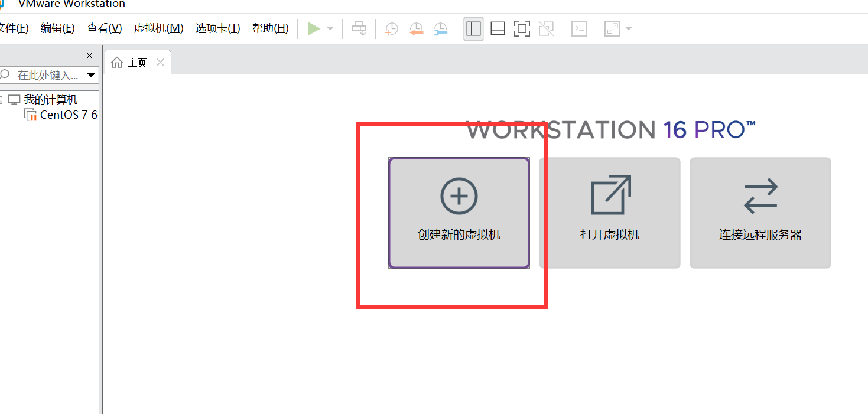Open the library search filter dropdown

(91, 75)
